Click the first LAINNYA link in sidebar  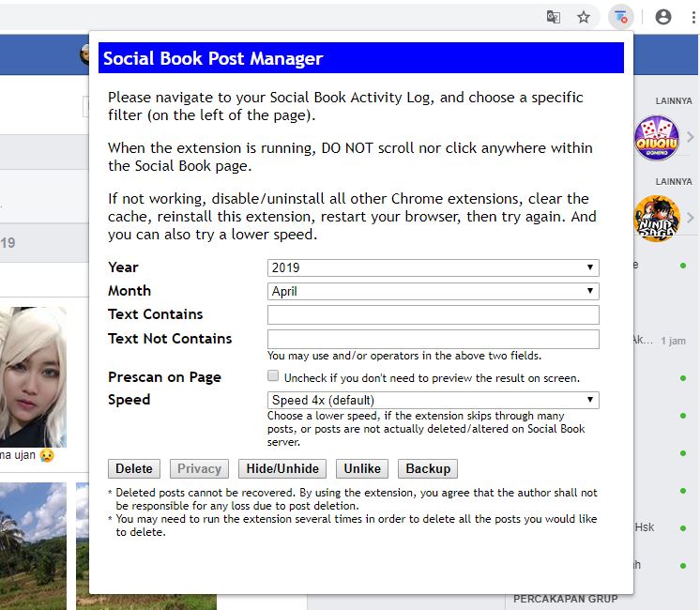click(x=674, y=101)
